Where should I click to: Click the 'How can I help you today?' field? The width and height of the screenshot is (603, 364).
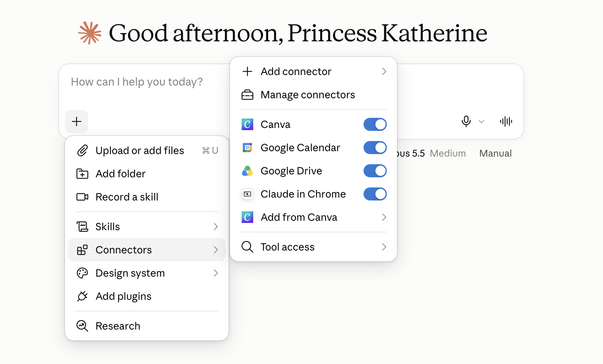[x=137, y=82]
